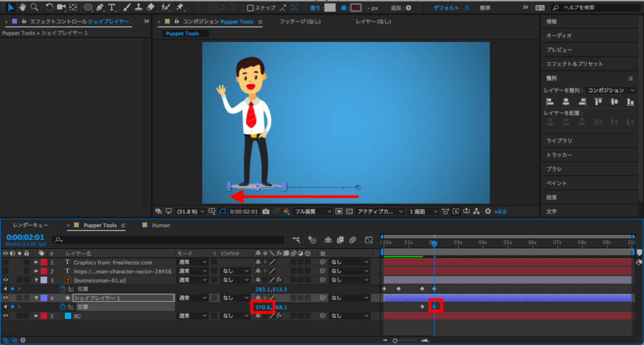The image size is (644, 345).
Task: Switch to the Human timeline tab
Action: tap(161, 225)
